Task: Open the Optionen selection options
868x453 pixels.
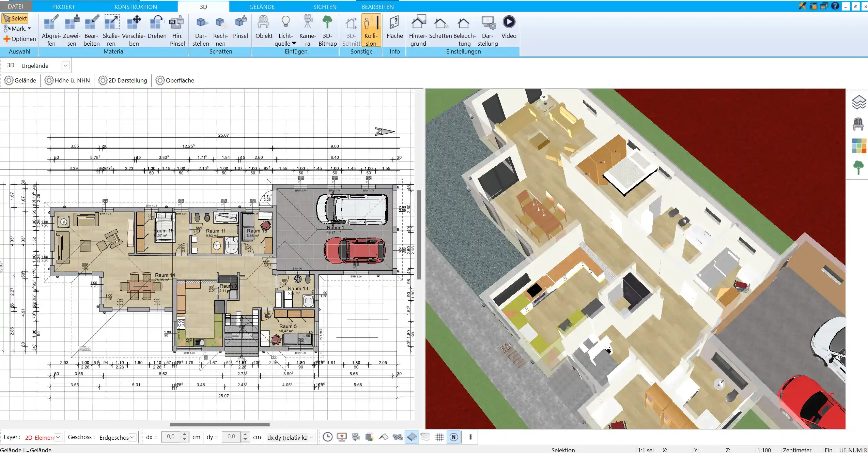Action: coord(19,39)
